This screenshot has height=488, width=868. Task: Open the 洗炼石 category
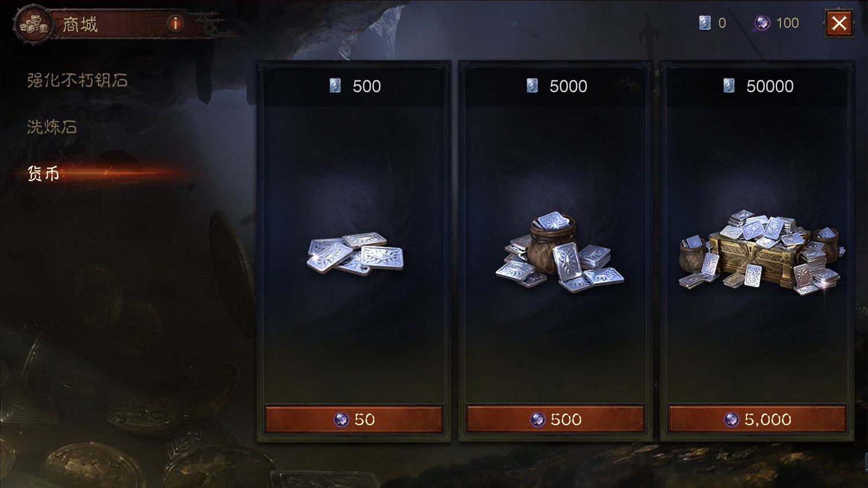pos(52,127)
